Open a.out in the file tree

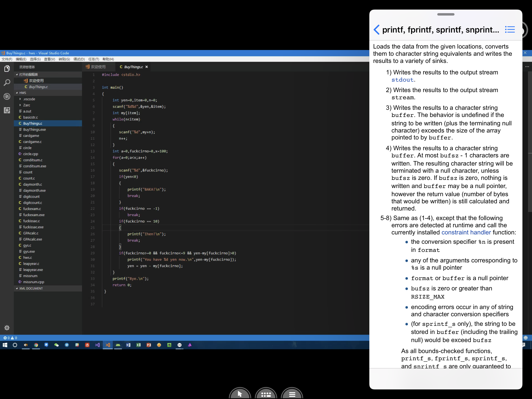click(x=48, y=111)
